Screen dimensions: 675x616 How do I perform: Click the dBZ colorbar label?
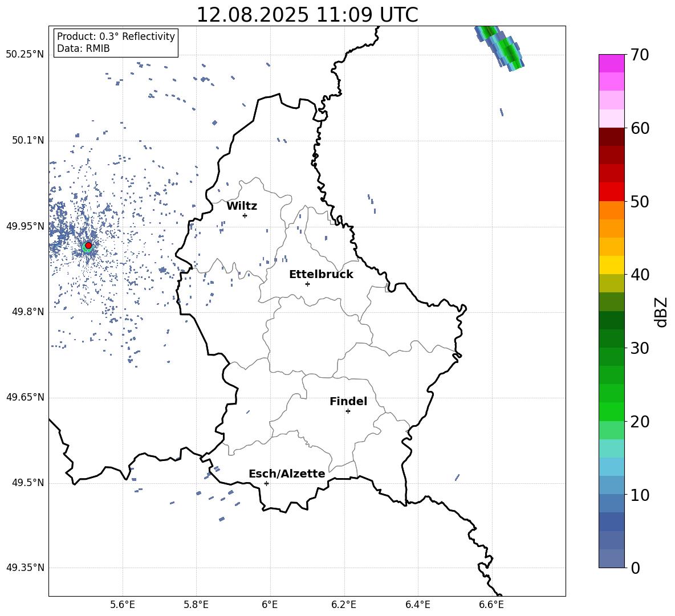tap(662, 312)
